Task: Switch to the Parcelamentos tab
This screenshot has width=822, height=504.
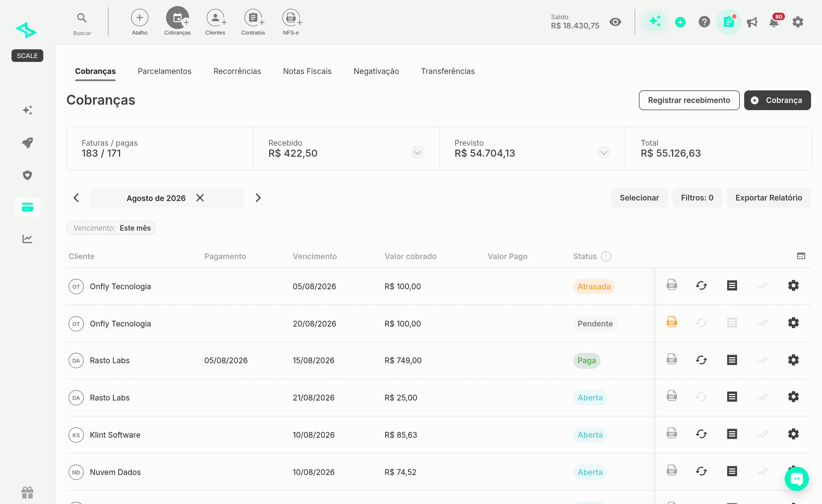Action: click(x=164, y=71)
